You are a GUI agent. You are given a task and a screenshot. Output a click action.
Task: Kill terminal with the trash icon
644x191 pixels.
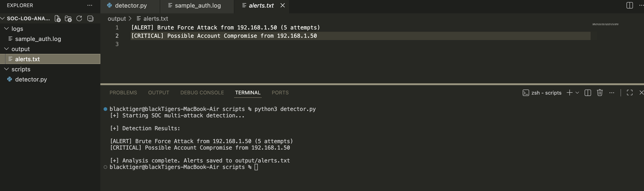(x=600, y=93)
